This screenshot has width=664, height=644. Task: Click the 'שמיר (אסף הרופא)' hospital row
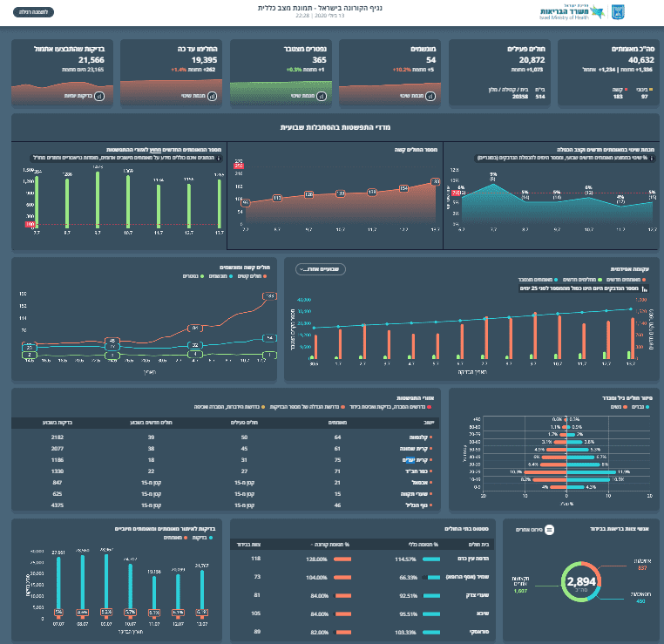[362, 577]
